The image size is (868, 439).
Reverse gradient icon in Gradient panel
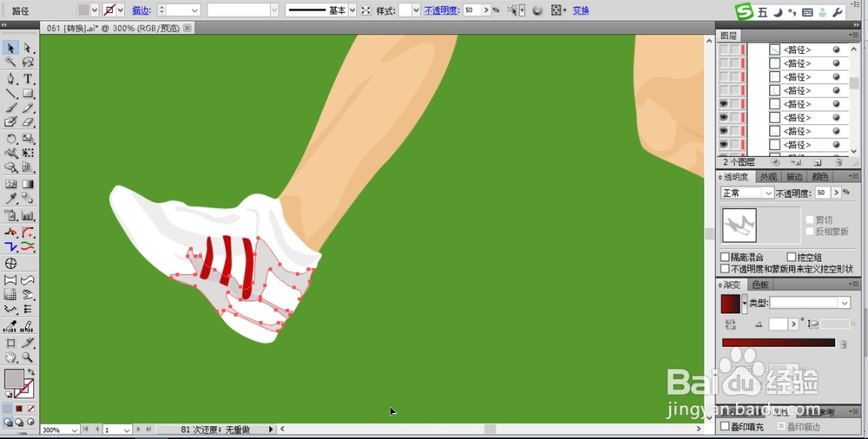coord(730,324)
